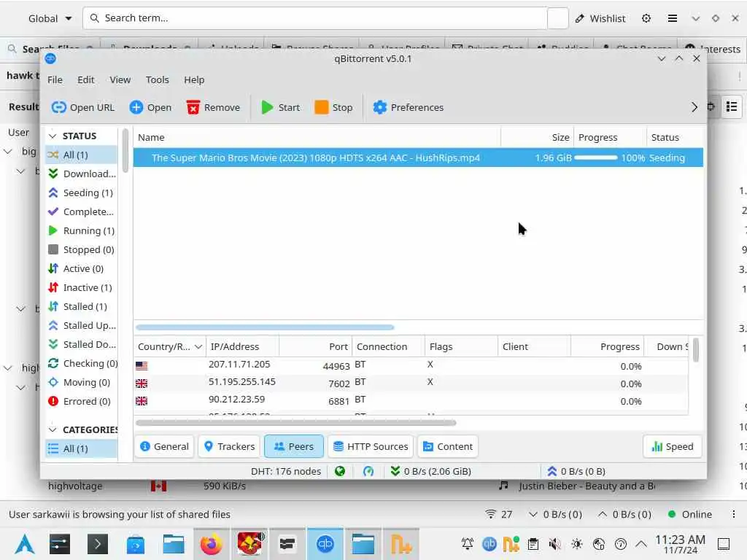This screenshot has height=560, width=747.
Task: Click download speed 0 B/s (2.06 GiB)
Action: pos(431,472)
